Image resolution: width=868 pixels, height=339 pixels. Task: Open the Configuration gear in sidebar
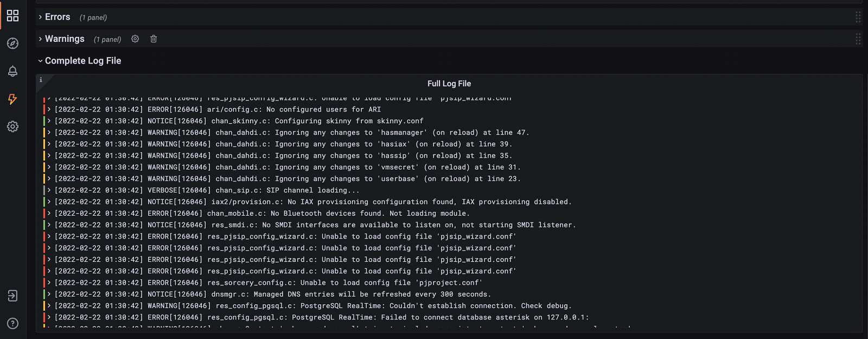click(x=12, y=127)
